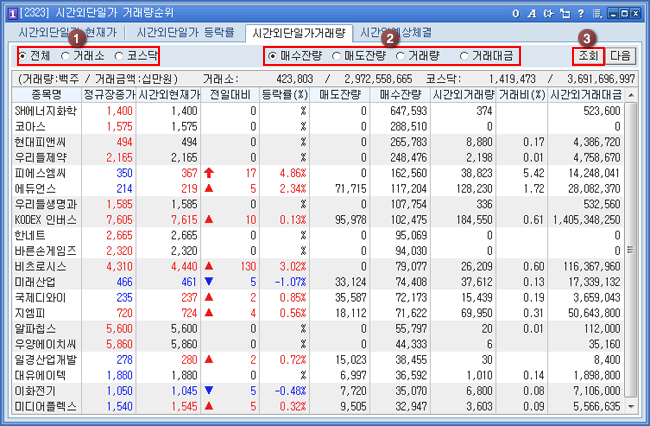Viewport: 650px width, 426px height.
Task: Select the 거래소 radio button
Action: coord(66,56)
